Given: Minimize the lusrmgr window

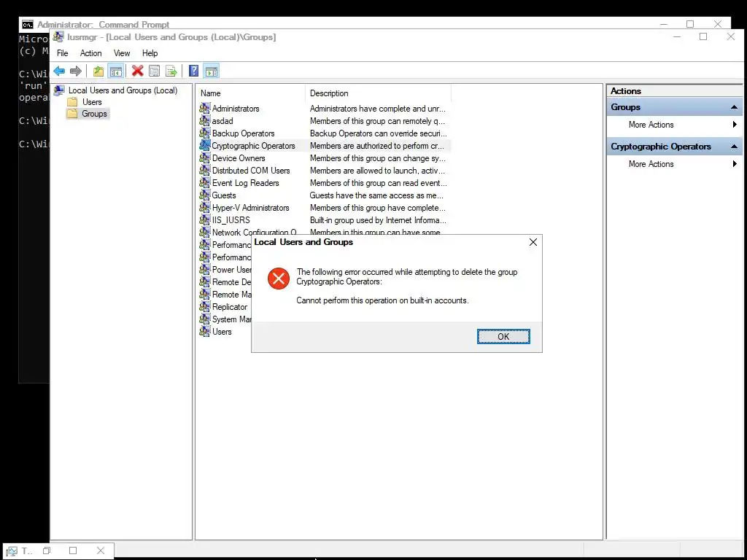Looking at the screenshot, I should [x=676, y=36].
